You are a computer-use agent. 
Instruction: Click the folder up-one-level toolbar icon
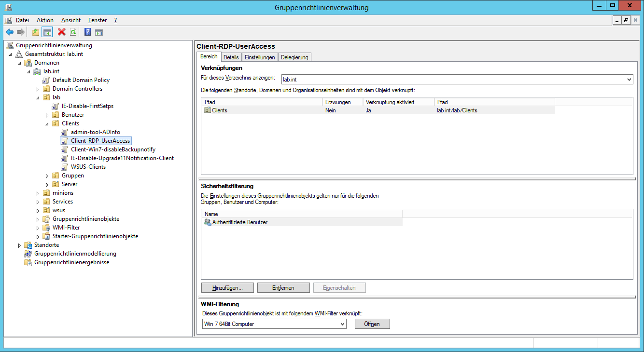point(35,32)
